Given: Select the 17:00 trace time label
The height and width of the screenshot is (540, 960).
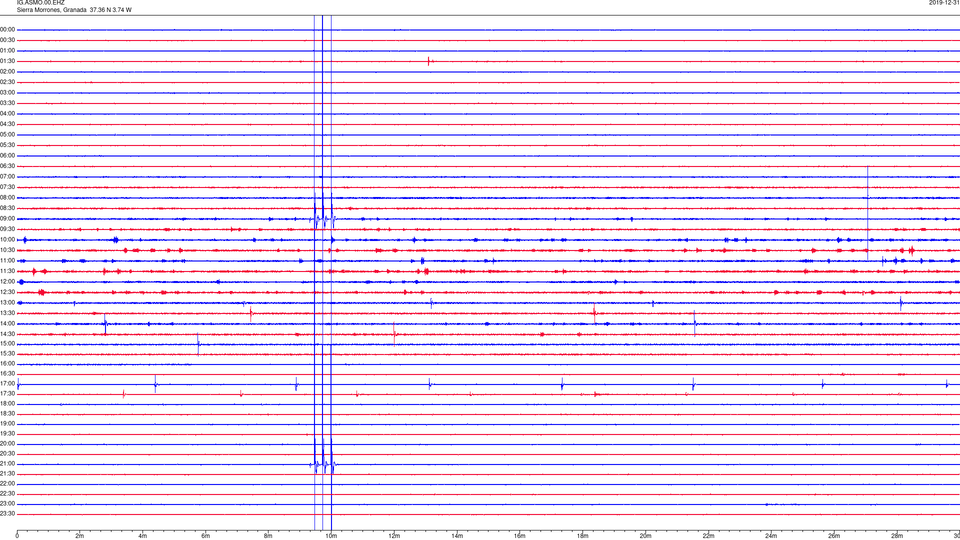Looking at the screenshot, I should (x=7, y=383).
